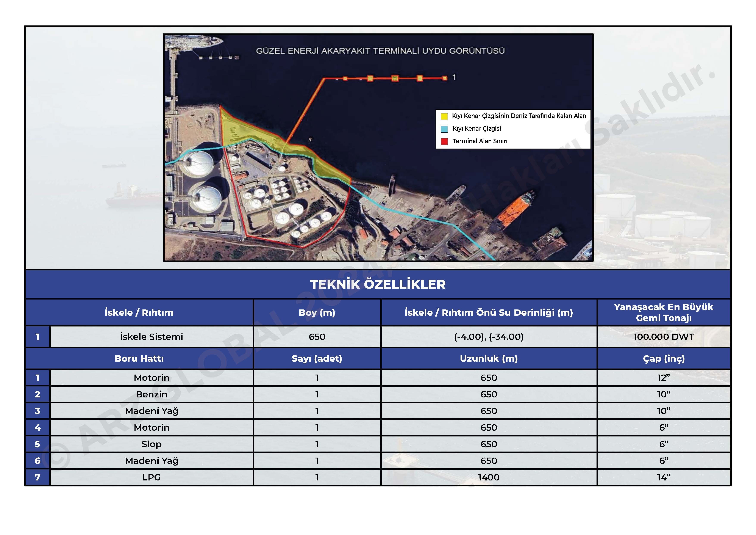Click the 14” diameter cell
This screenshot has width=756, height=535.
click(x=664, y=477)
